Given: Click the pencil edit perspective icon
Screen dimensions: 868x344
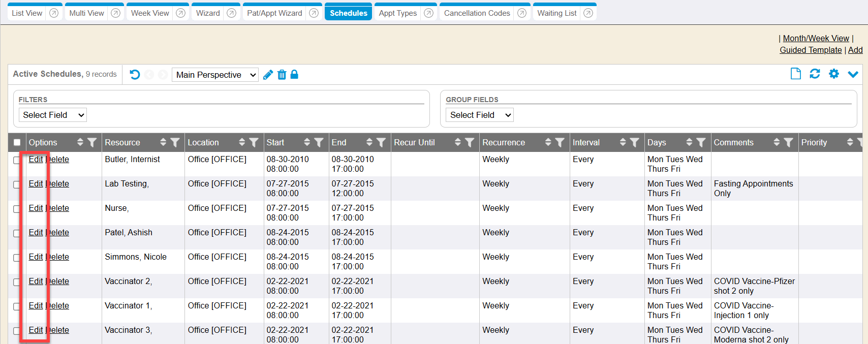Looking at the screenshot, I should pos(268,75).
